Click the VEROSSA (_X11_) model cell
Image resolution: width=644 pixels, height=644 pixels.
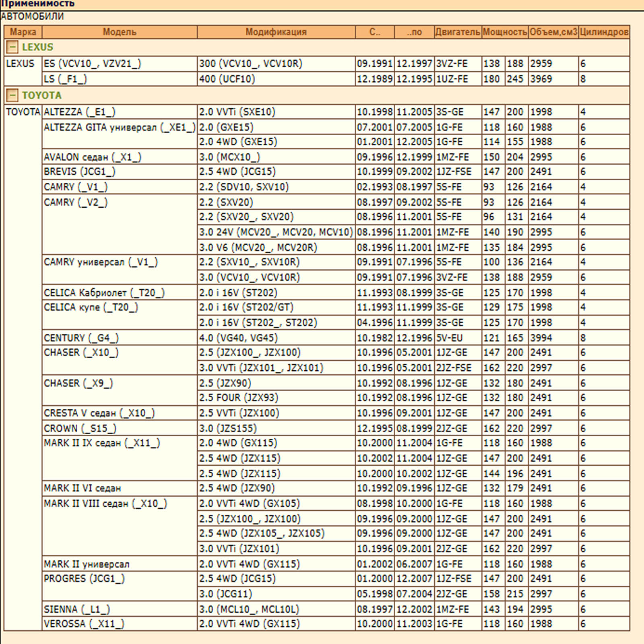point(84,623)
